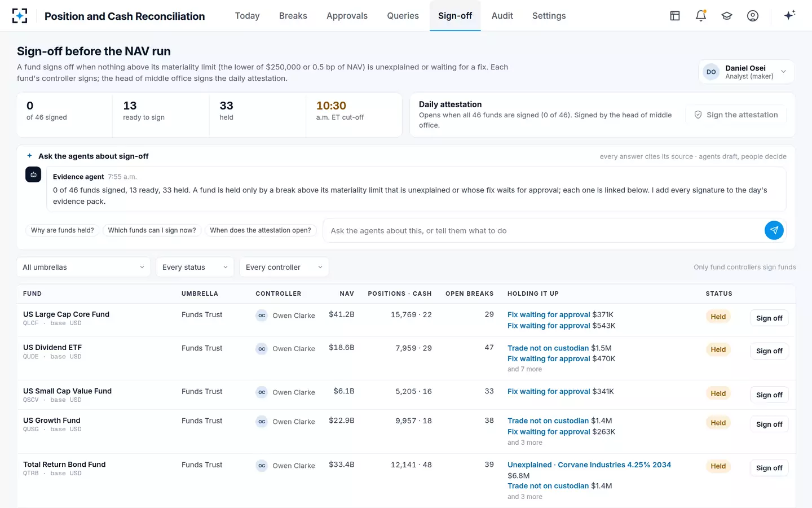812x508 pixels.
Task: Choose 'Which funds can I sign now?' chip
Action: pyautogui.click(x=152, y=230)
